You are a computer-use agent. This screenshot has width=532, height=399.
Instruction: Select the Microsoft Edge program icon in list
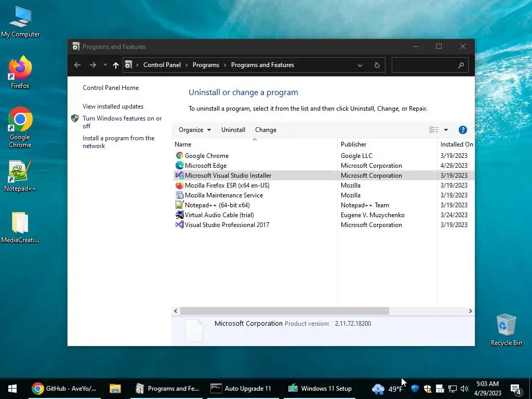coord(179,165)
